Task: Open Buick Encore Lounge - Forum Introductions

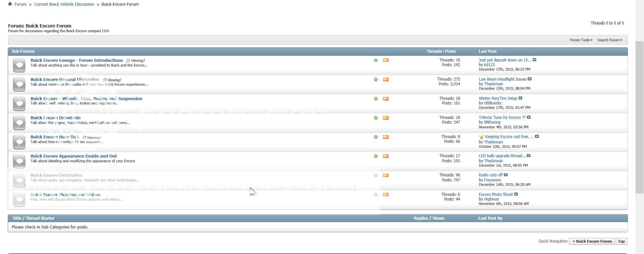Action: (x=77, y=60)
